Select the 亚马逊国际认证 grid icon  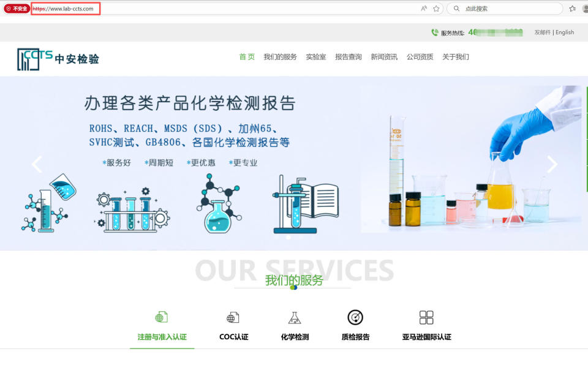pos(426,316)
